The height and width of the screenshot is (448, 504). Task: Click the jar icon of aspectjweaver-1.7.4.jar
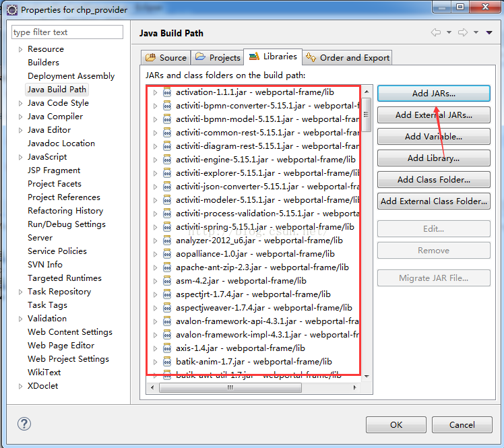[x=167, y=308]
